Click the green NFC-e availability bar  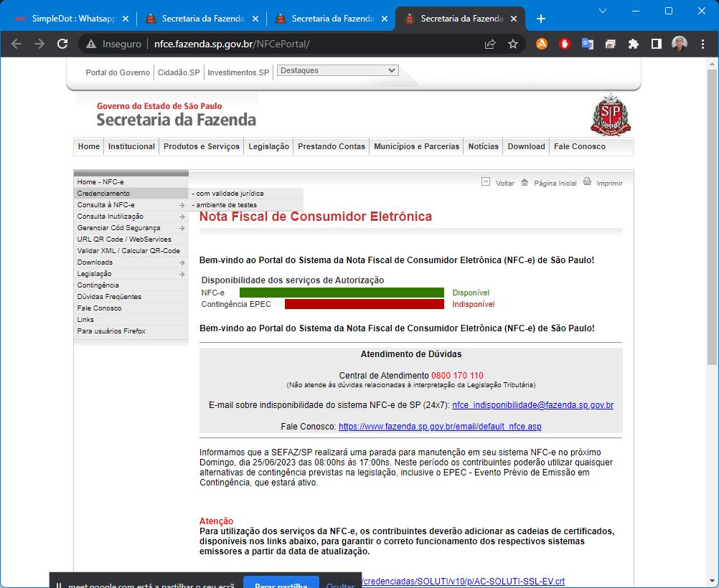[342, 293]
